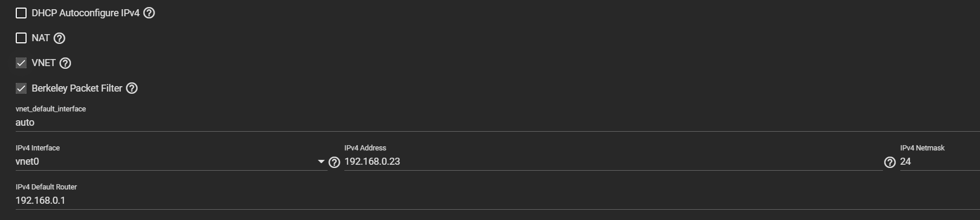Select the vnet0 interface value
This screenshot has width=980, height=220.
coord(27,161)
